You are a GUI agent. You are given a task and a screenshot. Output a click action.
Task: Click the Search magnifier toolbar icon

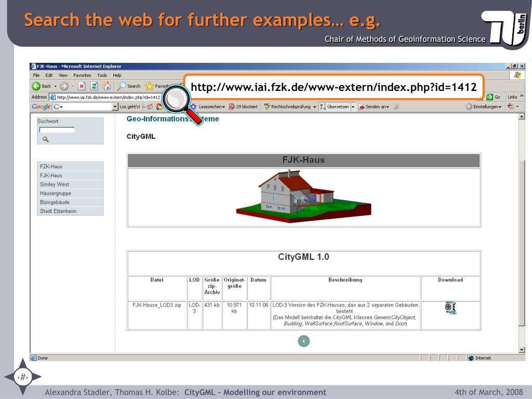click(x=121, y=86)
